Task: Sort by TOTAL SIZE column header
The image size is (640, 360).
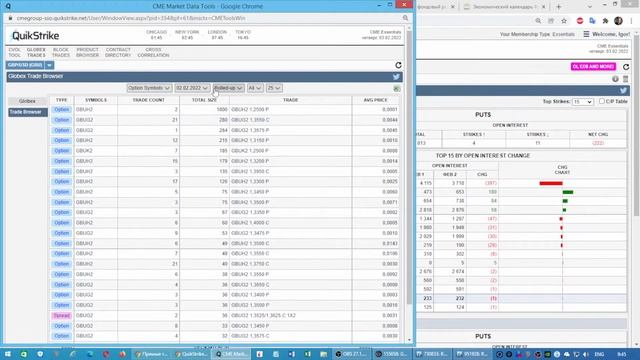Action: 204,100
